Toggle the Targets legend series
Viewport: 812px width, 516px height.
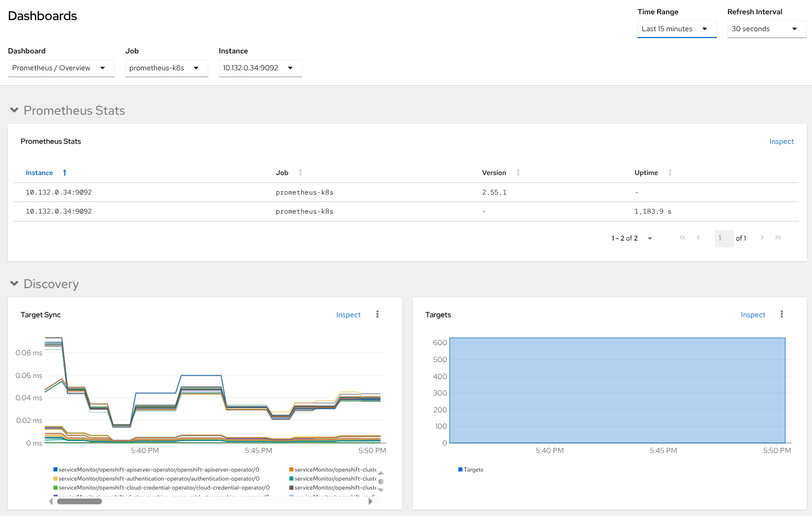pyautogui.click(x=471, y=470)
